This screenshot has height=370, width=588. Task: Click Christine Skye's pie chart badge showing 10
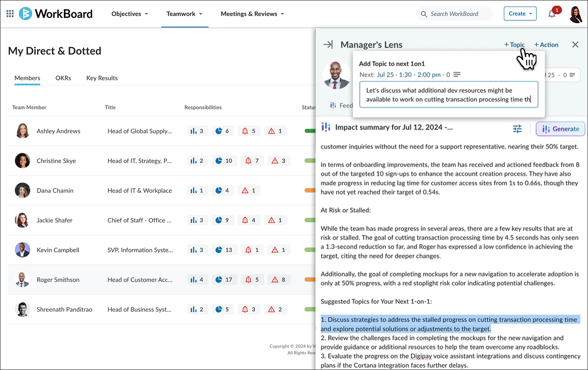point(224,160)
